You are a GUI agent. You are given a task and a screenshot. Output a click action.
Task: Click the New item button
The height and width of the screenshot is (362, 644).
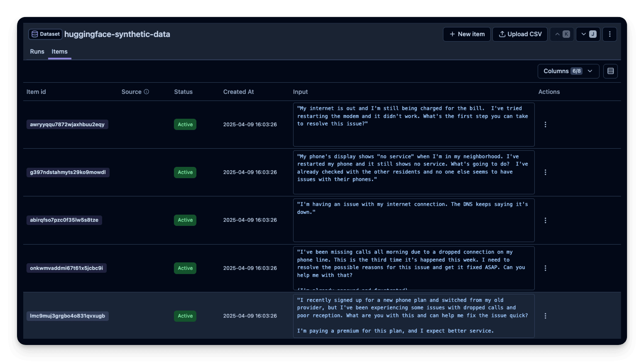coord(467,34)
